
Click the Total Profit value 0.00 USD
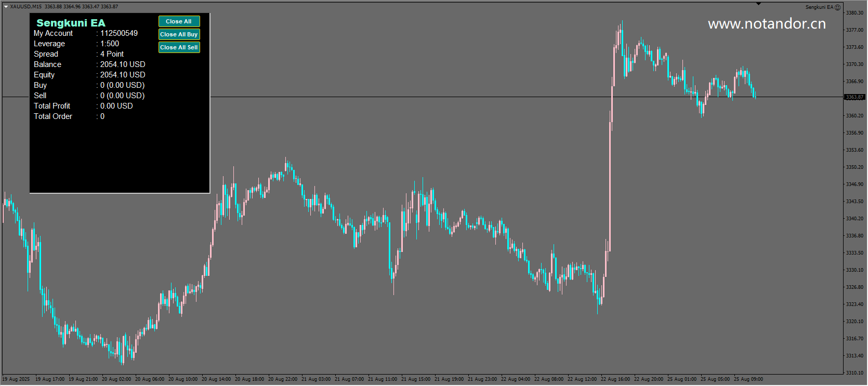(x=116, y=106)
